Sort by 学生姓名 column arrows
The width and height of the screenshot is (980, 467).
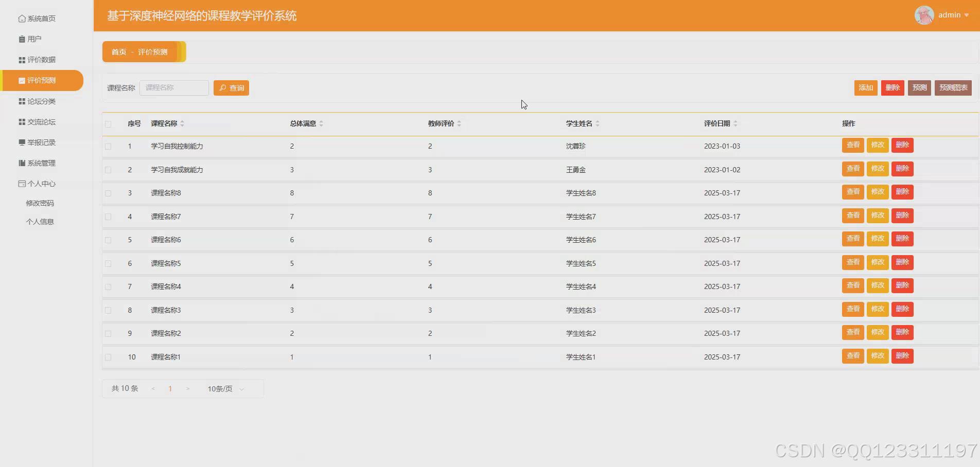coord(598,123)
